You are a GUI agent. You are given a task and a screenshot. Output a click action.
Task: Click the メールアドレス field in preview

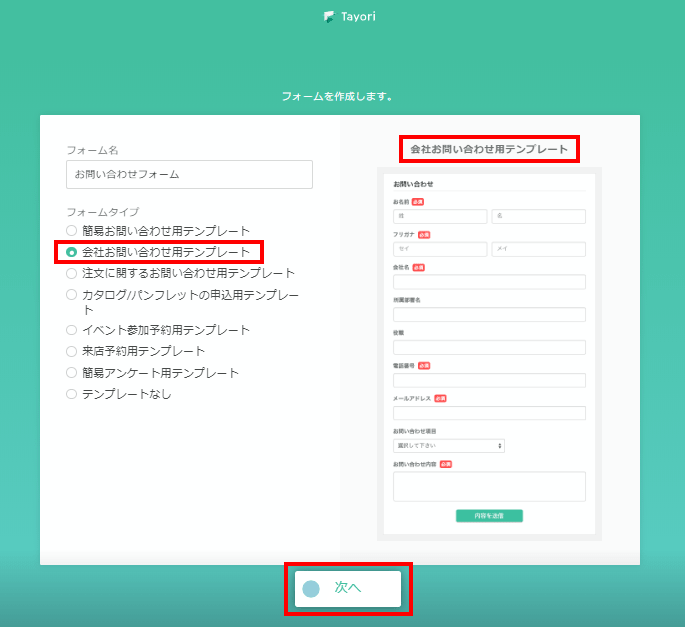click(489, 413)
